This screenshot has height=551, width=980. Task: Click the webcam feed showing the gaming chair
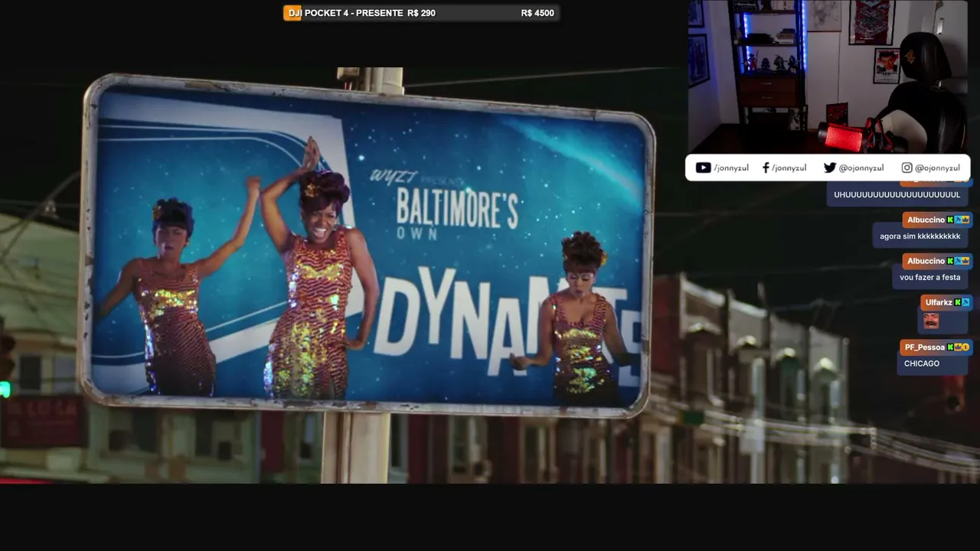click(x=829, y=77)
